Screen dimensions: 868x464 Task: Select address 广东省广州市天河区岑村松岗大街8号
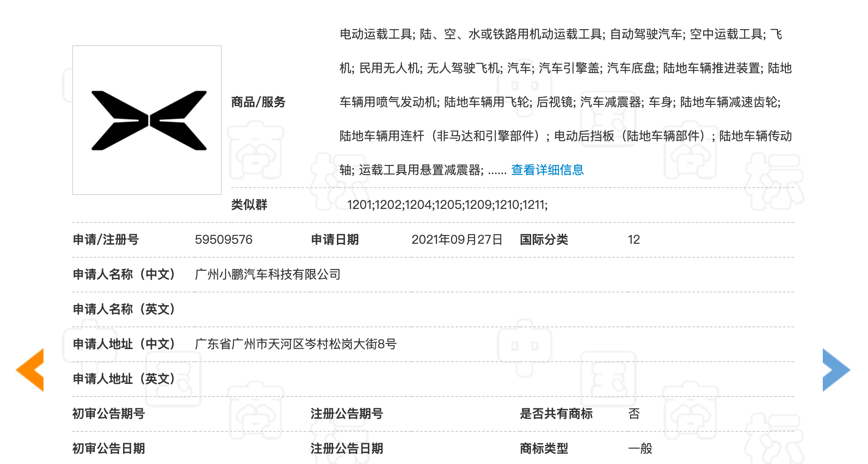tap(296, 344)
